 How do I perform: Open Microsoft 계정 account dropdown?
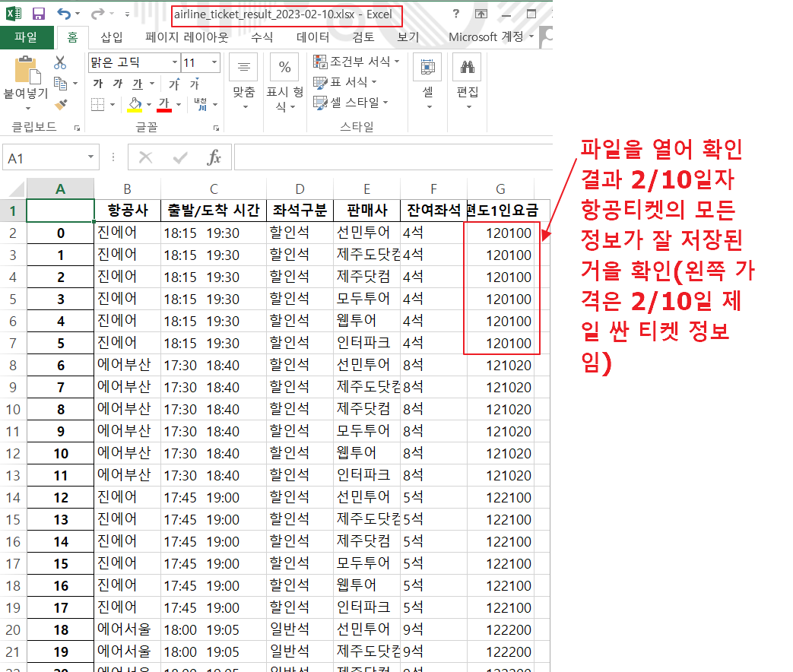(491, 37)
